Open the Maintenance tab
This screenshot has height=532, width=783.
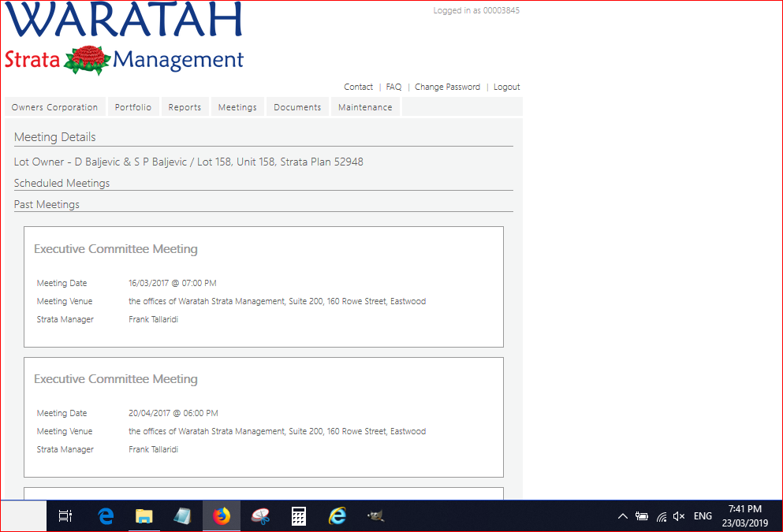(365, 107)
